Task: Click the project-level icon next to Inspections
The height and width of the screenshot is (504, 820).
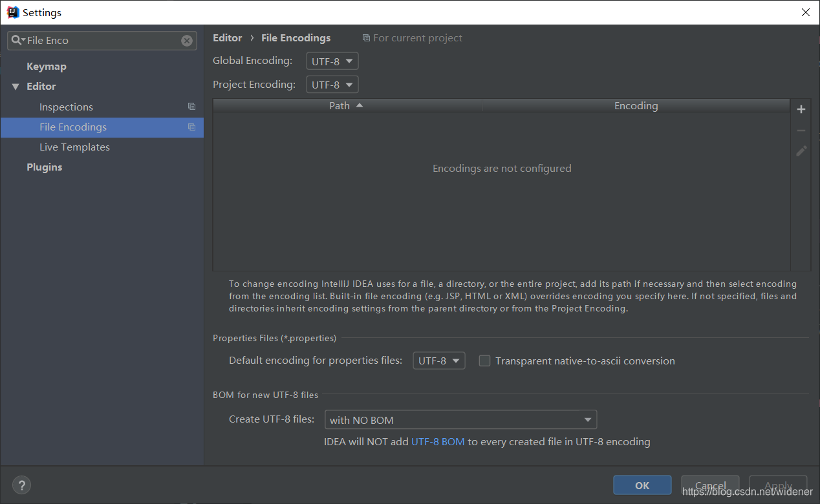Action: click(x=191, y=107)
